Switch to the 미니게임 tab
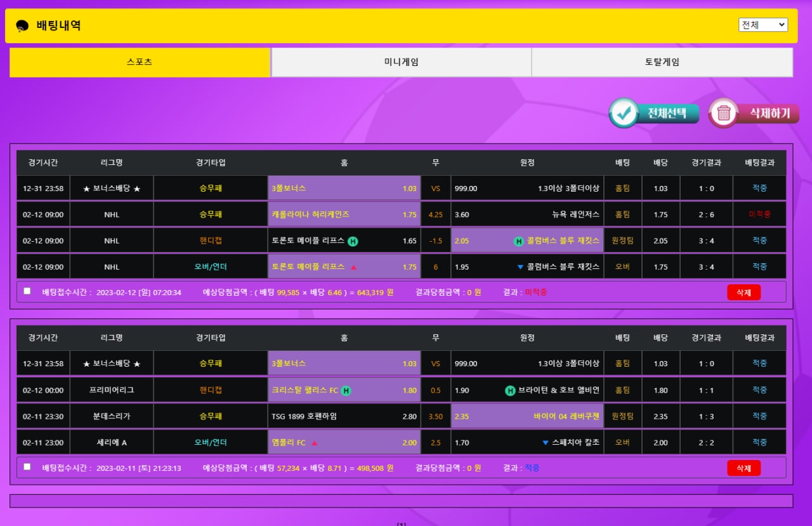812x526 pixels. 401,62
